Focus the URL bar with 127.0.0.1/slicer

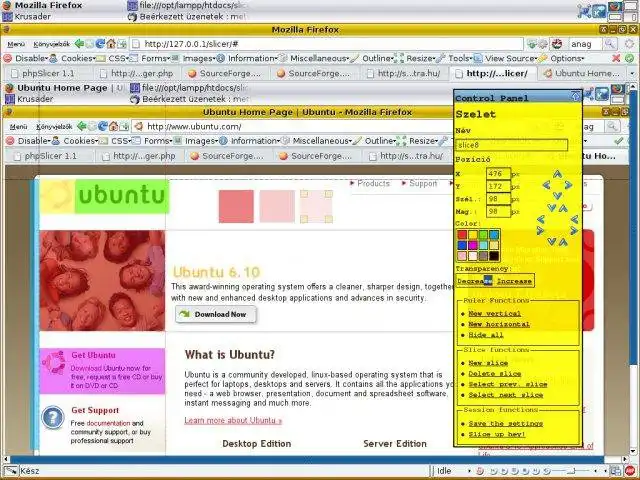(x=327, y=44)
